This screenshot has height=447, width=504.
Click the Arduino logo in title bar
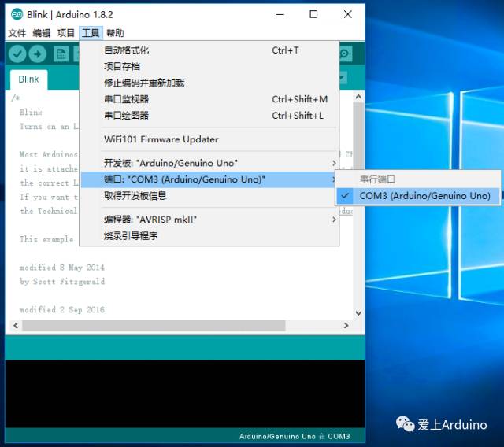[x=17, y=14]
